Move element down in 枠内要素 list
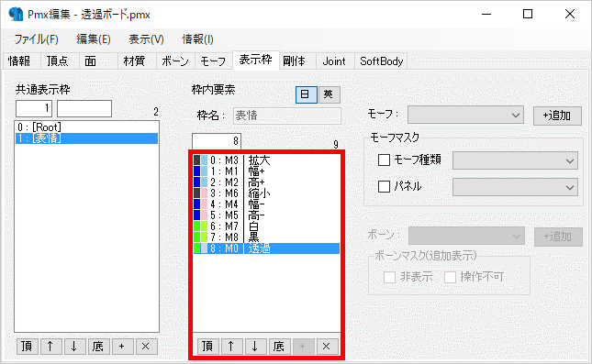 [255, 347]
